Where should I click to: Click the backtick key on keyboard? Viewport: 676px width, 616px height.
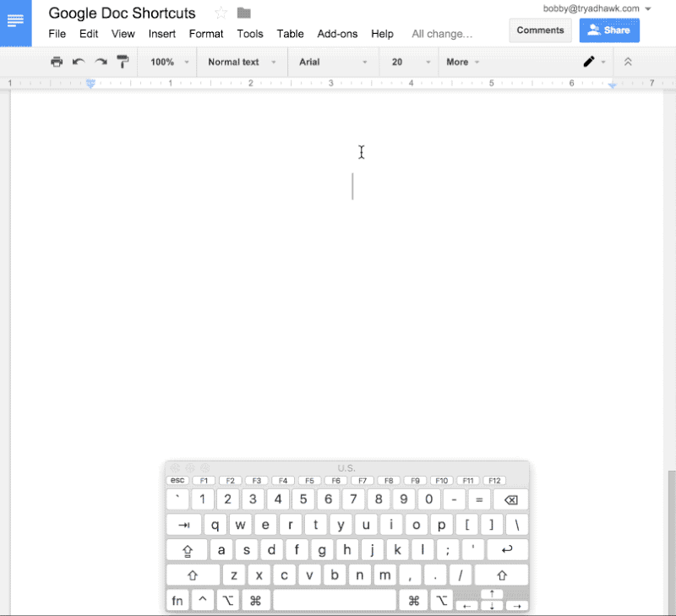click(177, 499)
